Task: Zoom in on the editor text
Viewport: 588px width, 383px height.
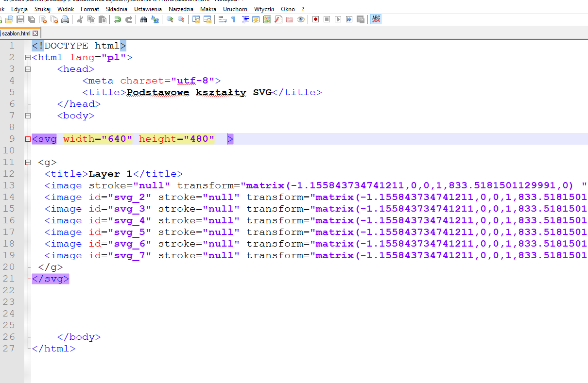Action: click(x=170, y=19)
